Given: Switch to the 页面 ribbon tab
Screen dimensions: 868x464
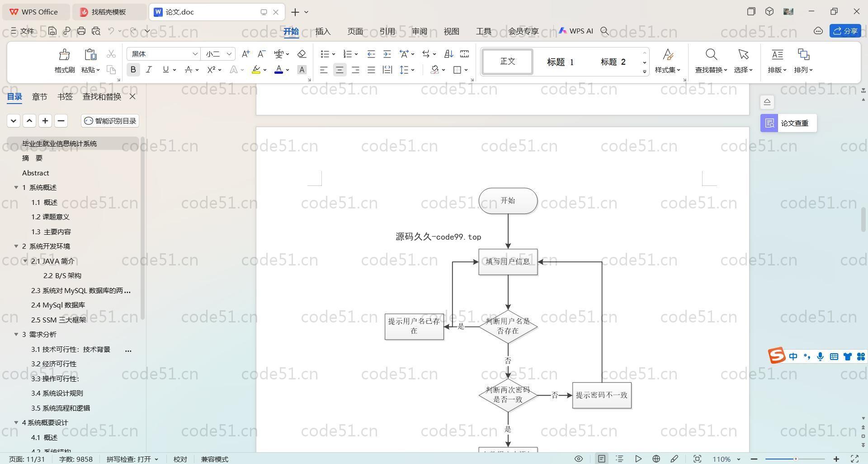Looking at the screenshot, I should (x=355, y=31).
